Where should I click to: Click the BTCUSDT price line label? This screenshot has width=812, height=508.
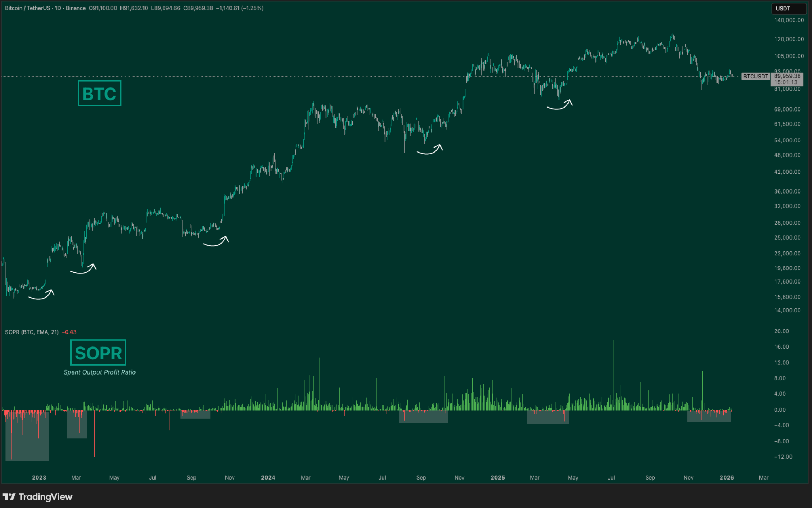click(x=756, y=76)
